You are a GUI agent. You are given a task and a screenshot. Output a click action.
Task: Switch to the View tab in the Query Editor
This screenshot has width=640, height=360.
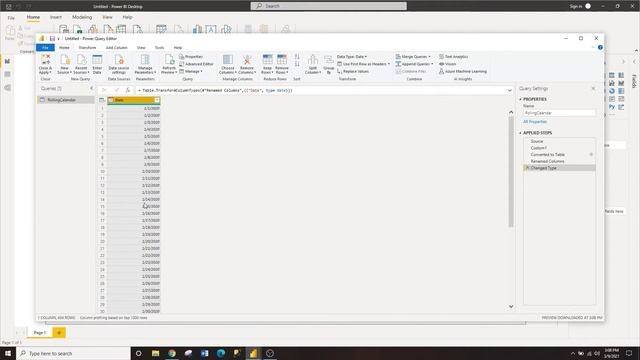click(141, 48)
